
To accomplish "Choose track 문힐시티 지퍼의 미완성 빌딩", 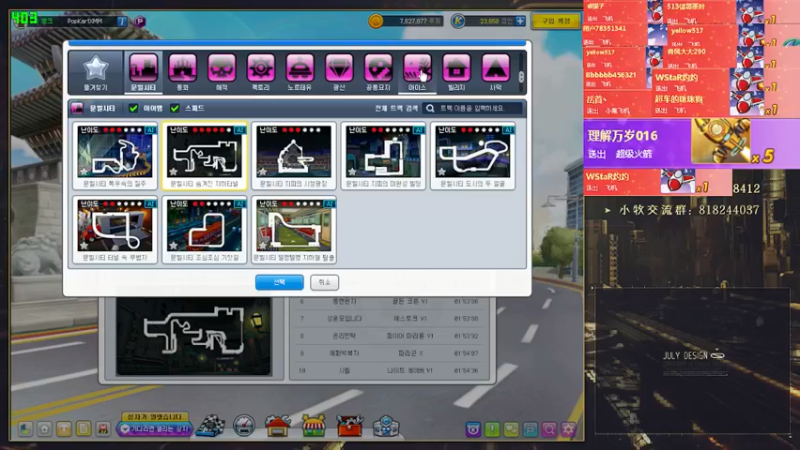I will 383,156.
